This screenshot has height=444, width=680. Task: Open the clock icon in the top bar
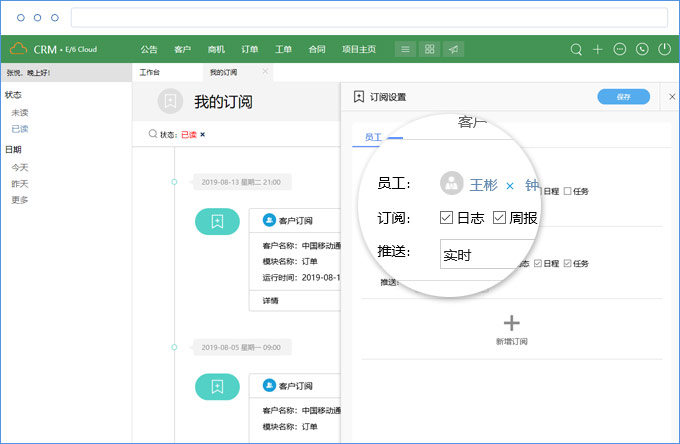click(642, 49)
